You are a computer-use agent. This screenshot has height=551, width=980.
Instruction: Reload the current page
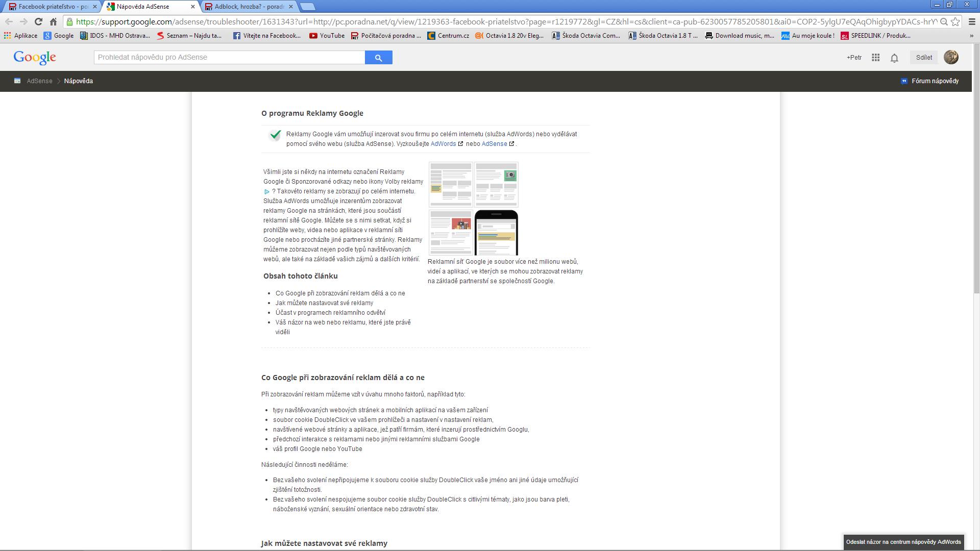pos(38,21)
